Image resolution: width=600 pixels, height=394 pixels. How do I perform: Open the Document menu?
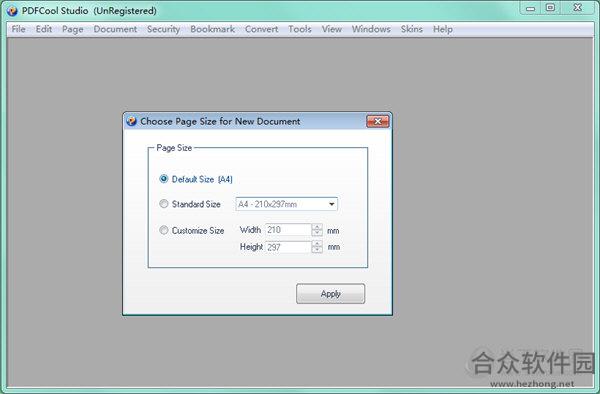(x=115, y=29)
